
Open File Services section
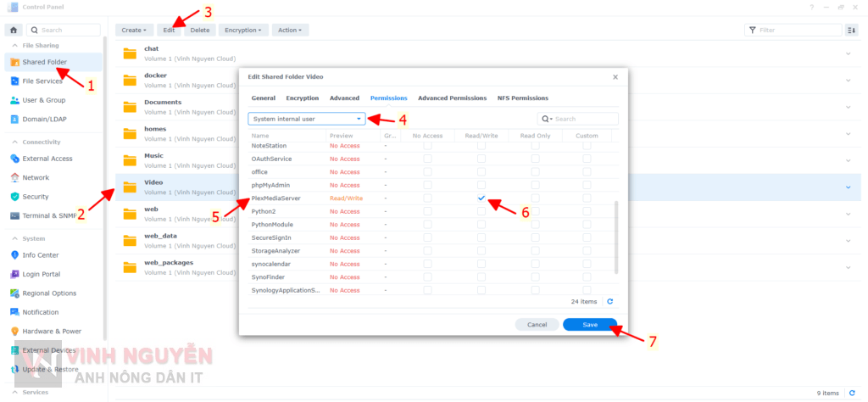click(42, 81)
